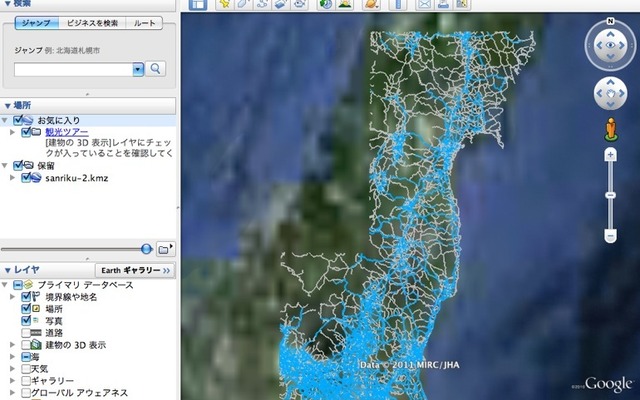Screen dimensions: 640x400
Task: Select the Add Path tool
Action: point(262,4)
